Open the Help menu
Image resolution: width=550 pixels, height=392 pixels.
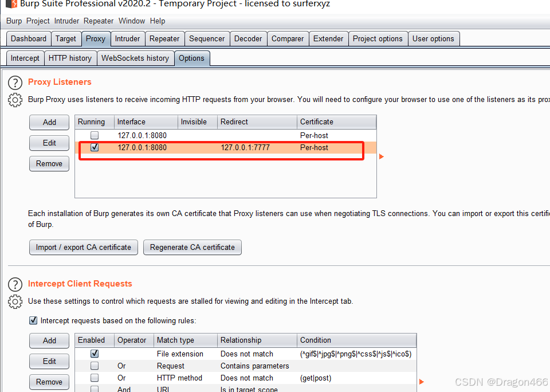158,21
